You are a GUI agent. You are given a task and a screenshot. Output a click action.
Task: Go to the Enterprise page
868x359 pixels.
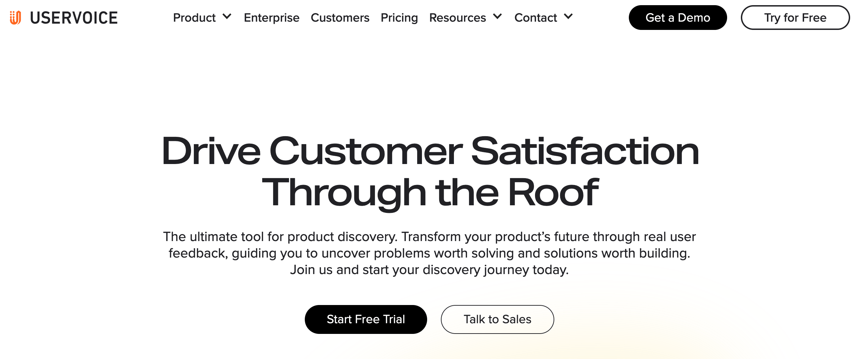(x=271, y=18)
